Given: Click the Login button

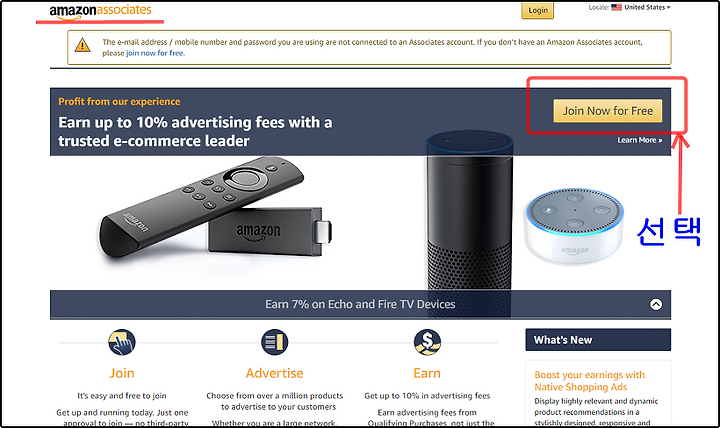Looking at the screenshot, I should point(538,10).
